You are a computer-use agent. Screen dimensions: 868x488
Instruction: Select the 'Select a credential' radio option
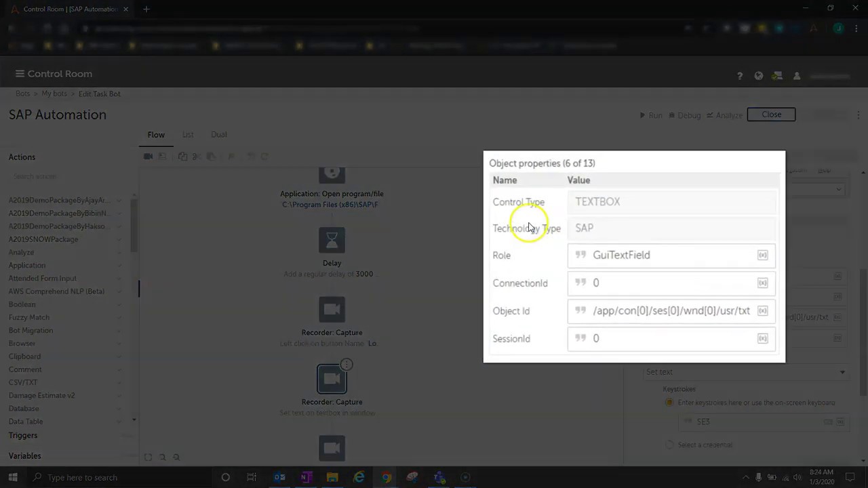[669, 445]
